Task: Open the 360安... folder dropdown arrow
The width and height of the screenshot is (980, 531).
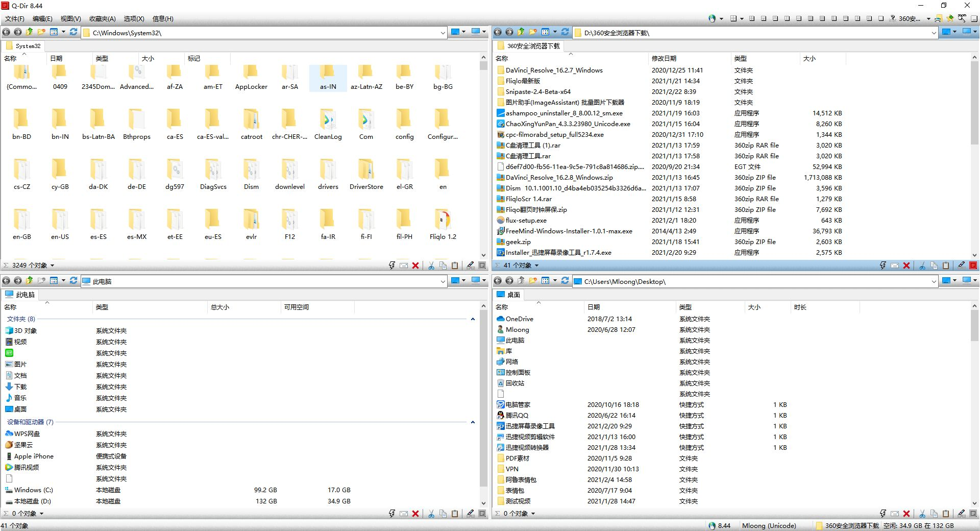Action: click(928, 19)
